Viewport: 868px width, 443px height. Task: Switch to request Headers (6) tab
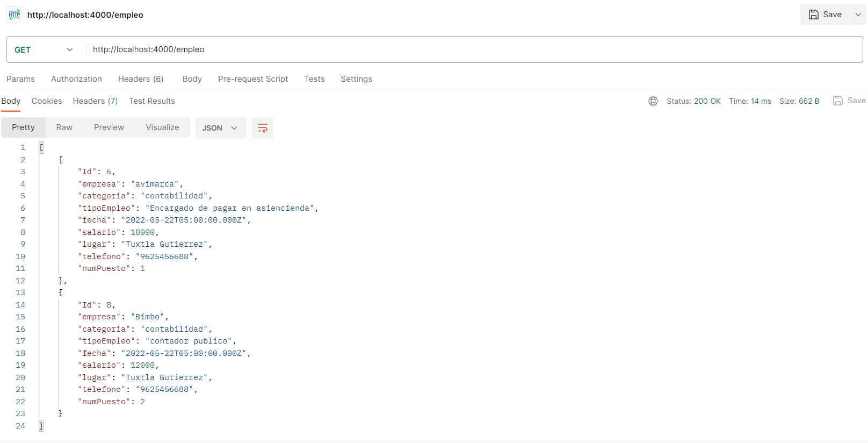[x=141, y=79]
